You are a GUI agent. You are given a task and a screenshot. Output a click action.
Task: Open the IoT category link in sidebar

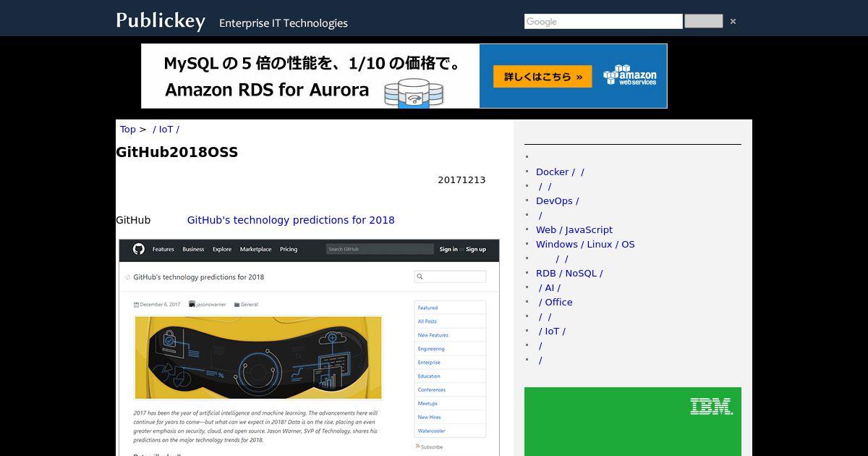pyautogui.click(x=553, y=332)
